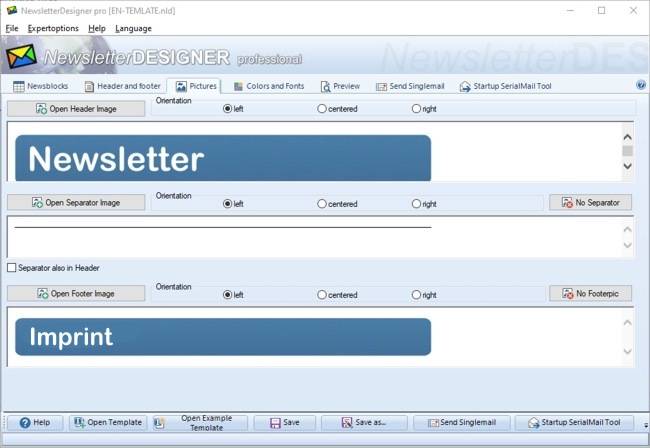This screenshot has height=448, width=650.
Task: Click header preview scroll up arrow
Action: (x=628, y=137)
